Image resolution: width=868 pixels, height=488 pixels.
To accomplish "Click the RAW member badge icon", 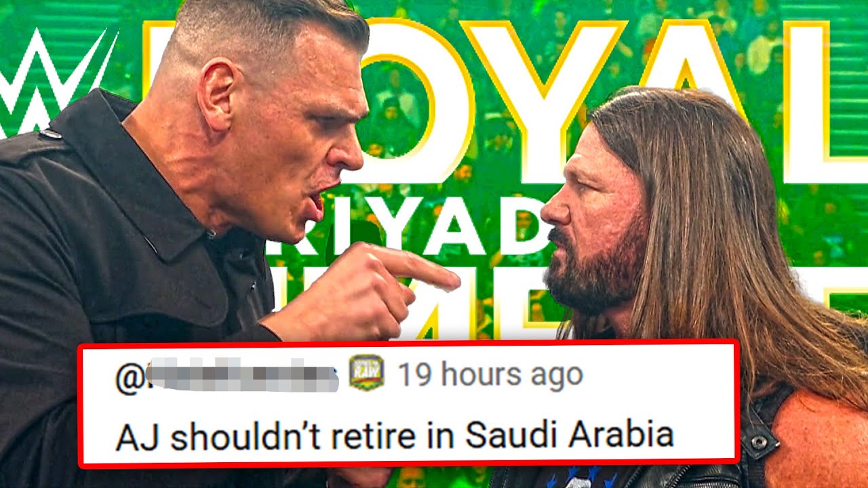I will coord(367,373).
